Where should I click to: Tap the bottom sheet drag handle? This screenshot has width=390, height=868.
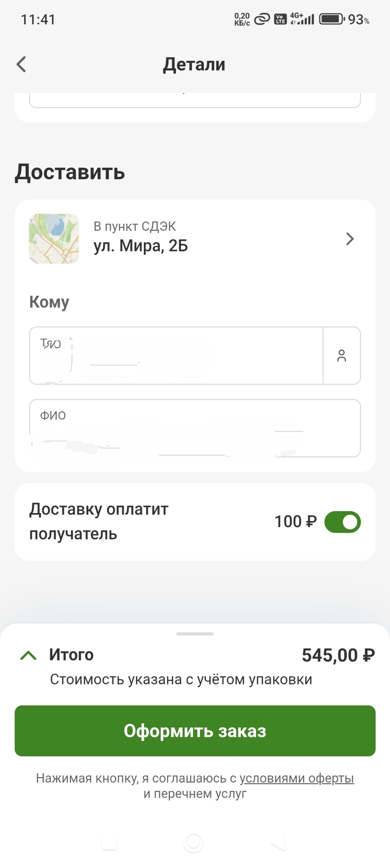[195, 634]
